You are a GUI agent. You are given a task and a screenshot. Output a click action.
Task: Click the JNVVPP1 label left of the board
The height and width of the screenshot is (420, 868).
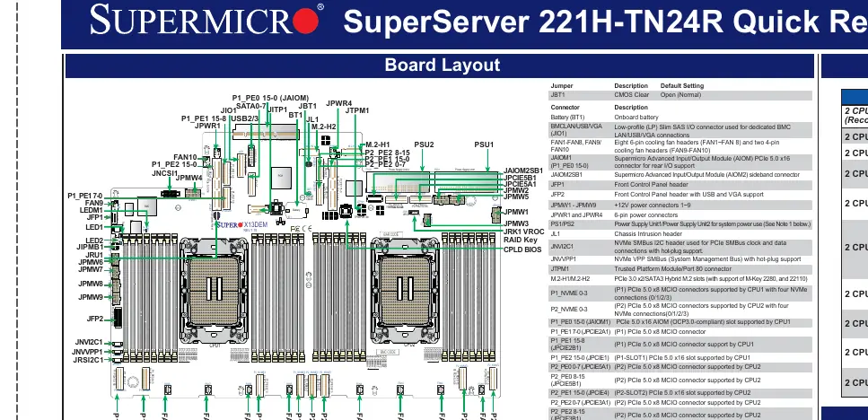(87, 352)
